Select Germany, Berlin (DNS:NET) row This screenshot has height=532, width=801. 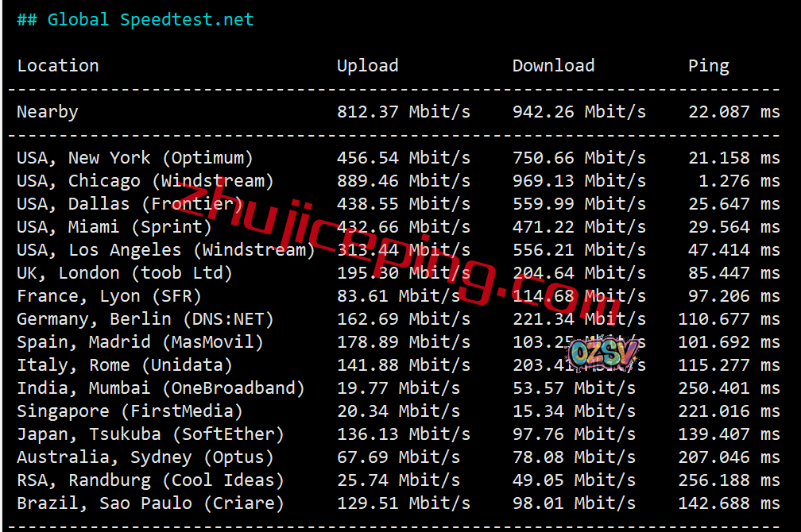pos(398,319)
